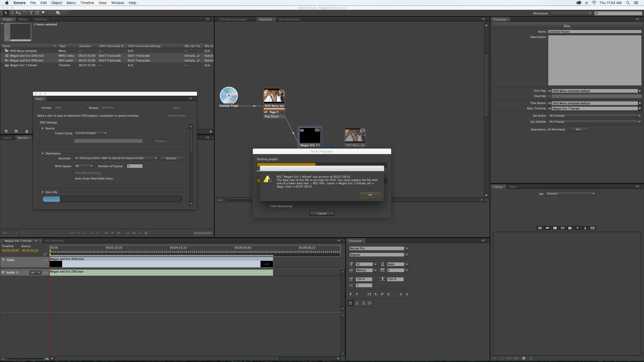This screenshot has height=362, width=644.
Task: Open the Write Speed dropdown
Action: coord(84,166)
